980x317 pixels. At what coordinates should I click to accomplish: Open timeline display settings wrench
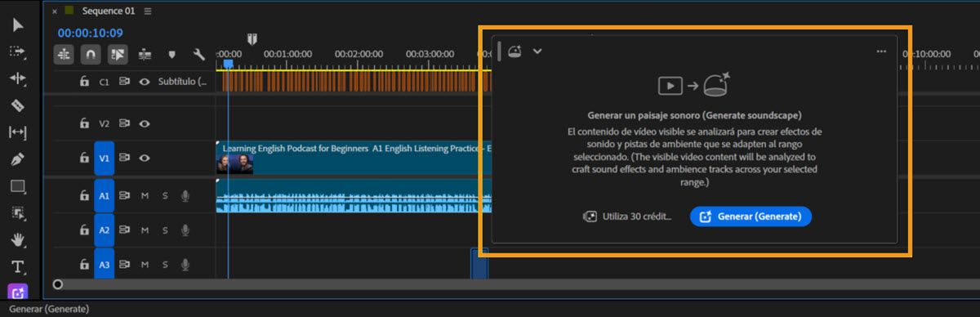click(198, 55)
